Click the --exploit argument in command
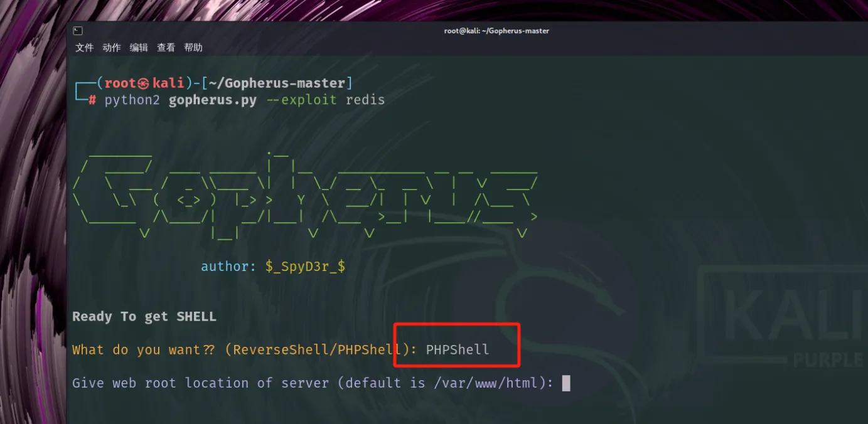This screenshot has width=868, height=424. [301, 100]
